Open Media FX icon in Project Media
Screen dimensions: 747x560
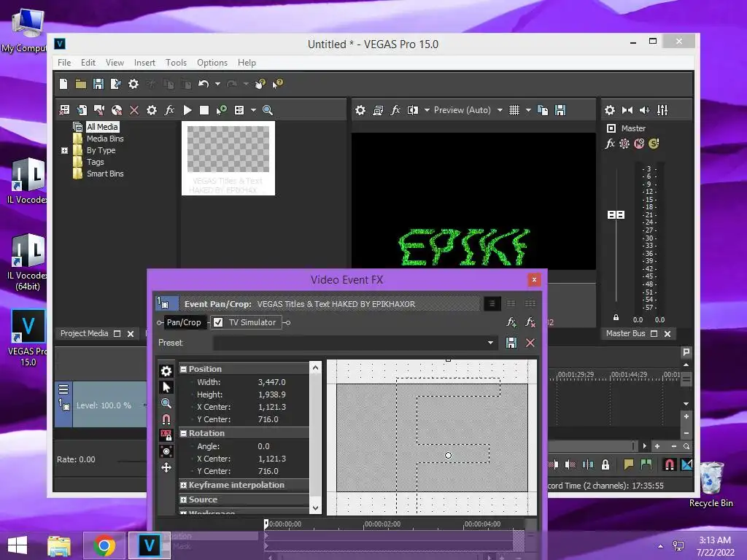point(169,111)
